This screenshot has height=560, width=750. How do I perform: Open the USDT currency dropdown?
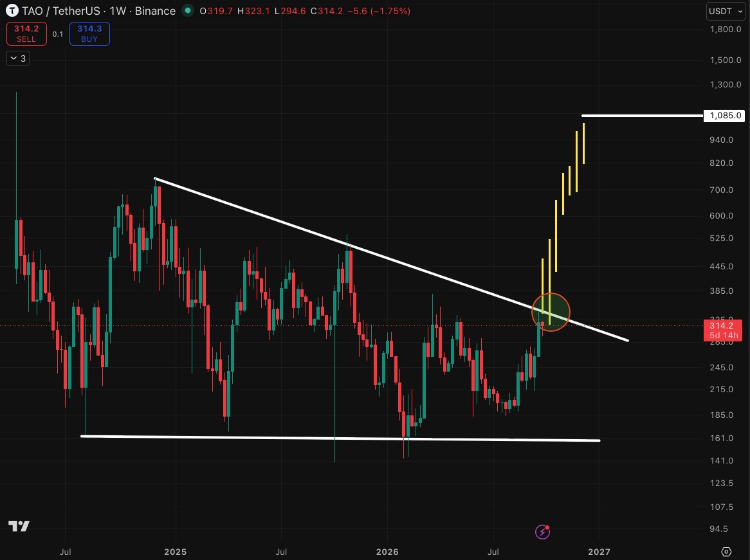pyautogui.click(x=726, y=11)
